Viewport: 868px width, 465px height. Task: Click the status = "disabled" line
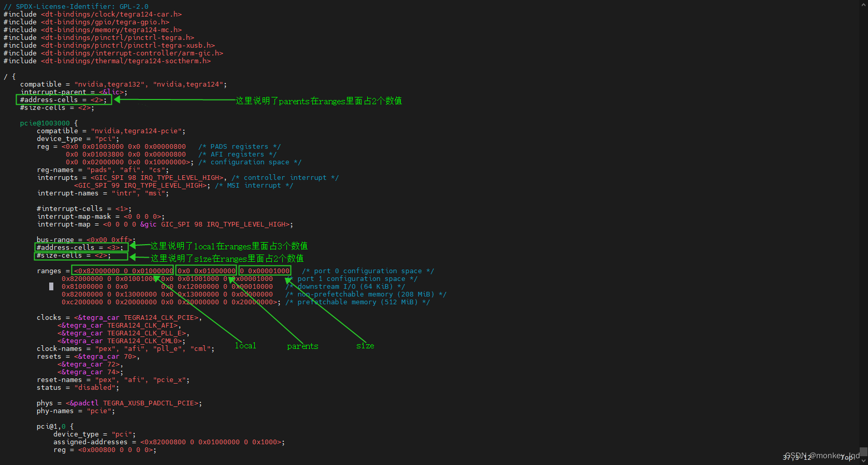(x=78, y=388)
